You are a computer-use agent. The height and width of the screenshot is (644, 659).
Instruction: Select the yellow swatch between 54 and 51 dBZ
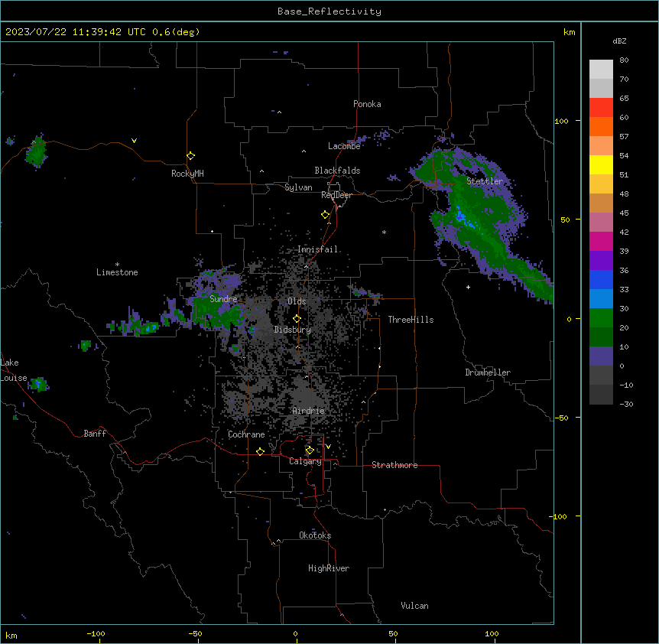tap(601, 164)
